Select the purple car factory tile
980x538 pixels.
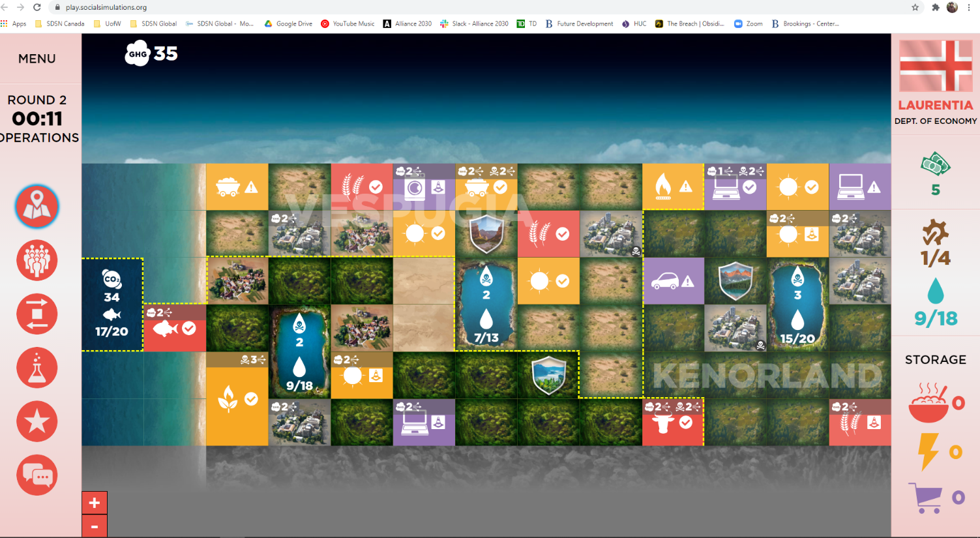pyautogui.click(x=673, y=281)
